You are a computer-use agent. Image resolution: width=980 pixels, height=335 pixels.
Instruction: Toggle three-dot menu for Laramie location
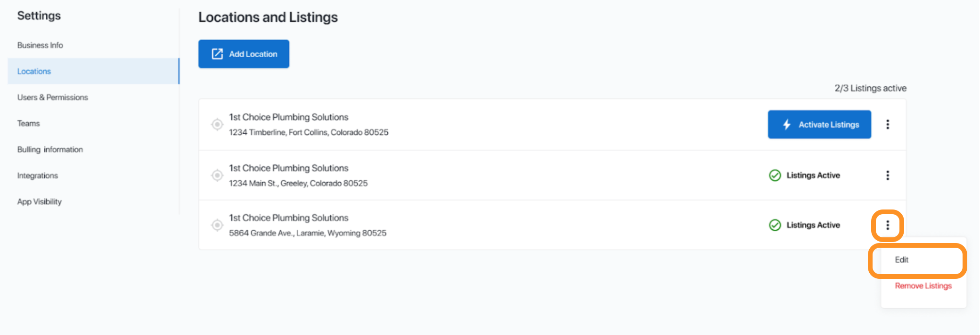click(x=888, y=225)
